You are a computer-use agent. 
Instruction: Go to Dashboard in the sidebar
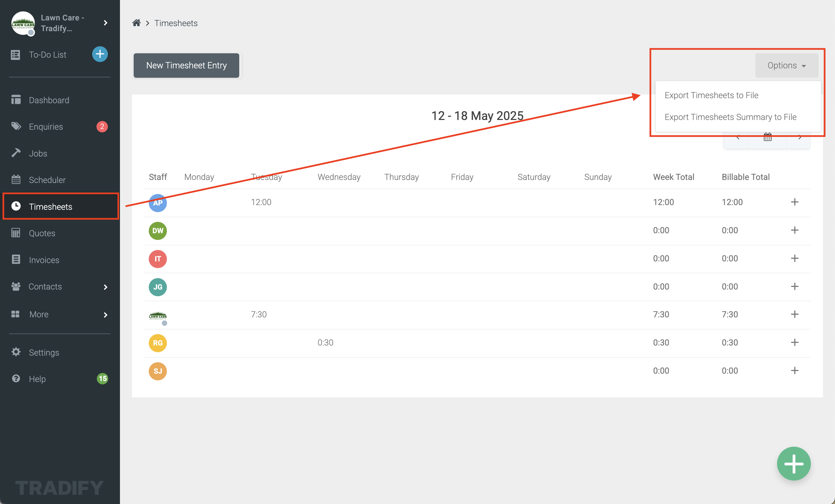tap(49, 100)
